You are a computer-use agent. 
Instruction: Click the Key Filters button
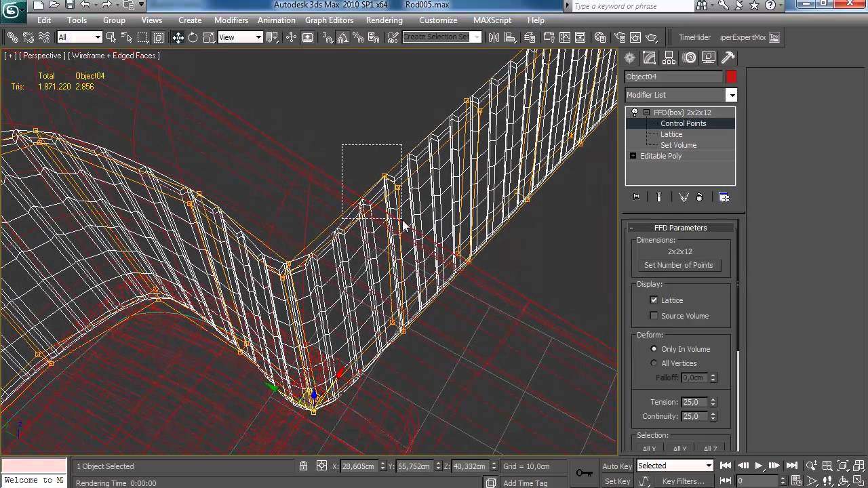click(684, 481)
